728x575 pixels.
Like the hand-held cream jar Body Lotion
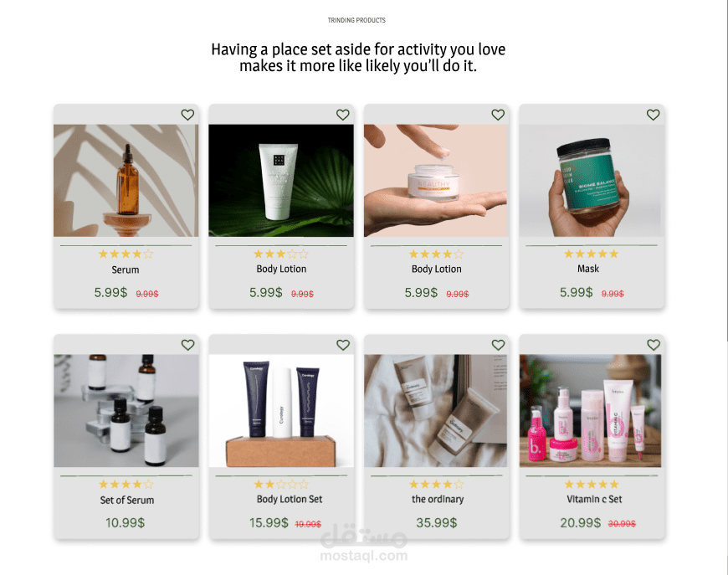(498, 115)
